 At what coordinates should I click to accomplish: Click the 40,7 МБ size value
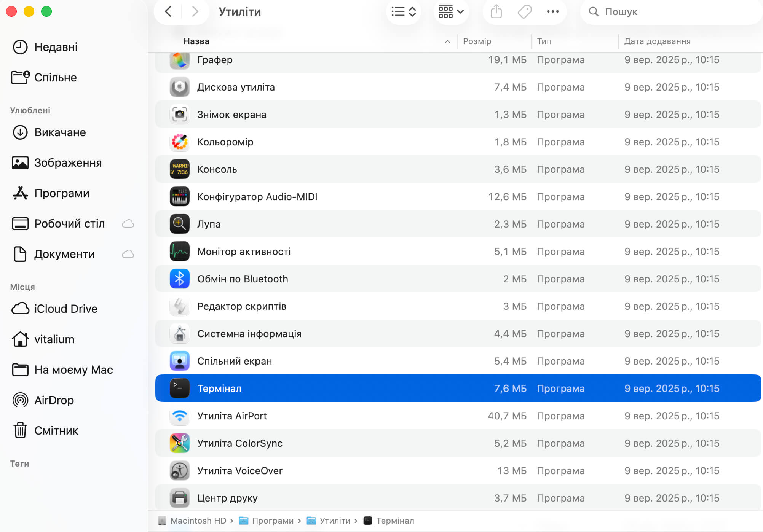[x=507, y=416]
